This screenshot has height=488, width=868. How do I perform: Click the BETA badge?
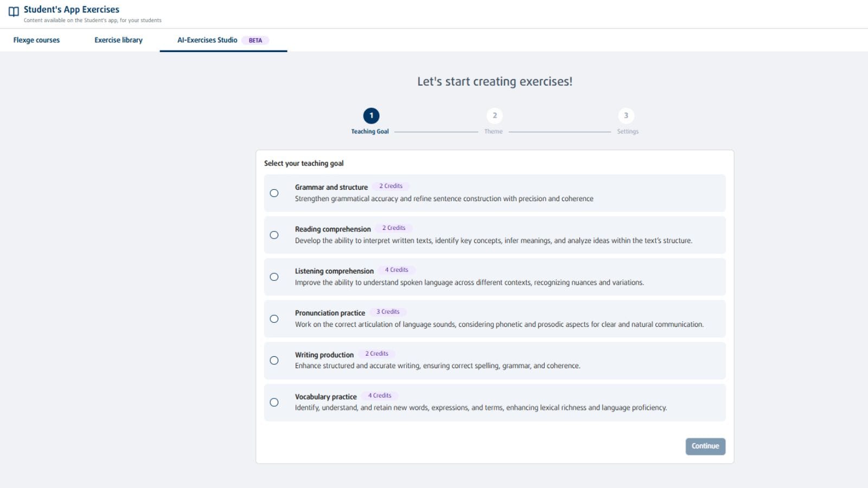pyautogui.click(x=256, y=41)
